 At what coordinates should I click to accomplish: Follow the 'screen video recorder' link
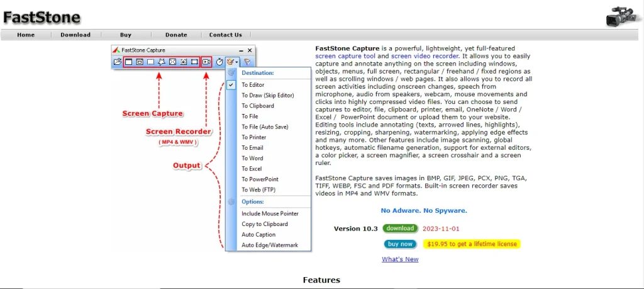[x=425, y=56]
